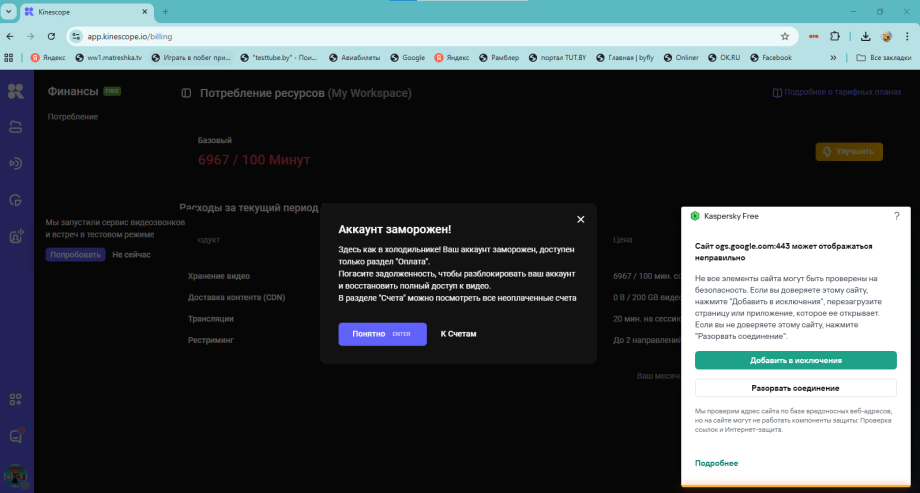Open the Подробнее link in Kaspersky popup
The image size is (920, 493).
pos(716,463)
